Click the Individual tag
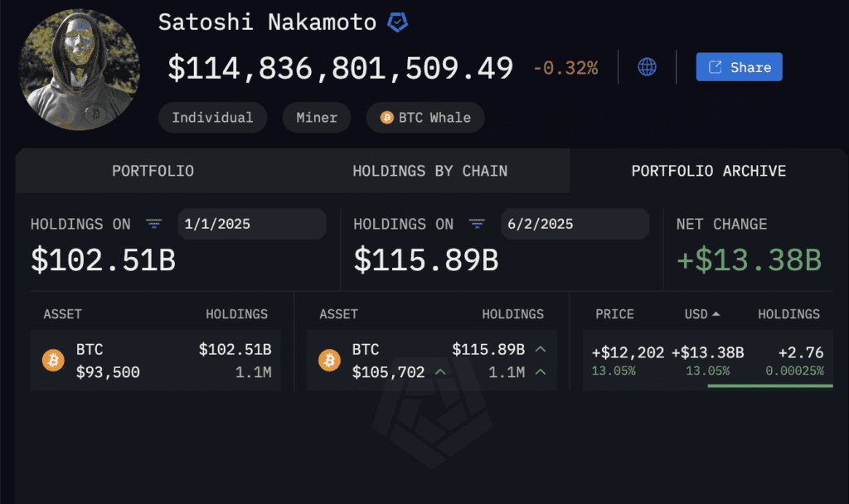Image resolution: width=849 pixels, height=504 pixels. (x=212, y=118)
